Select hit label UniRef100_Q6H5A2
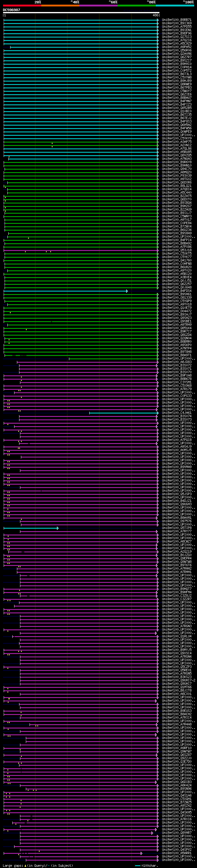 point(177,125)
